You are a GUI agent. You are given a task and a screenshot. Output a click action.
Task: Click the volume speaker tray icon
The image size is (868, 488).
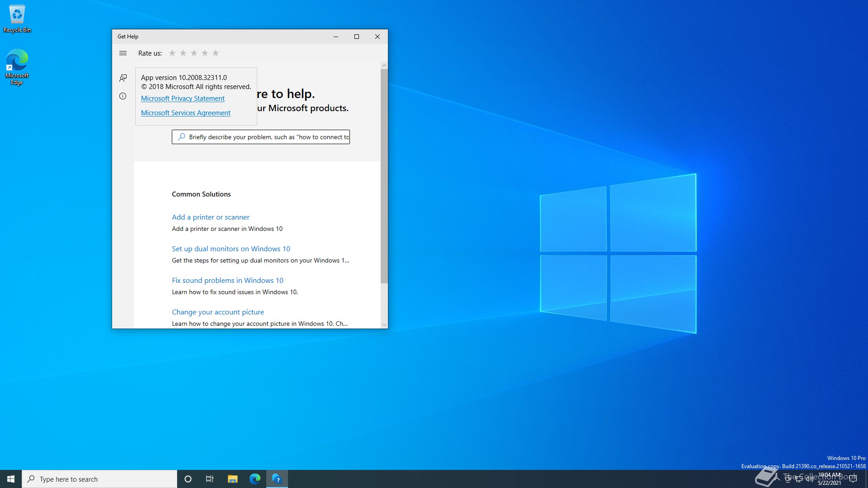tap(810, 479)
